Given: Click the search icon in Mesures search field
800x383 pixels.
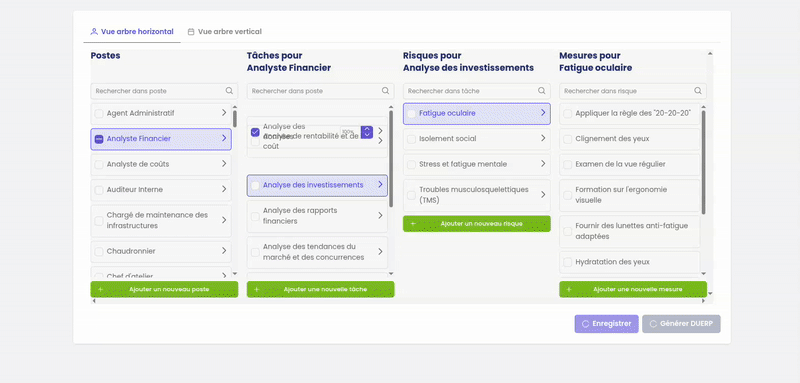Looking at the screenshot, I should pyautogui.click(x=697, y=91).
